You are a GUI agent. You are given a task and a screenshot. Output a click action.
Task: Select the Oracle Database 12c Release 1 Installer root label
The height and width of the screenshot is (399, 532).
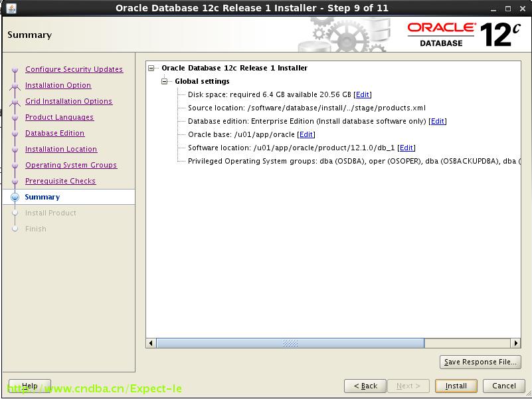pyautogui.click(x=234, y=68)
